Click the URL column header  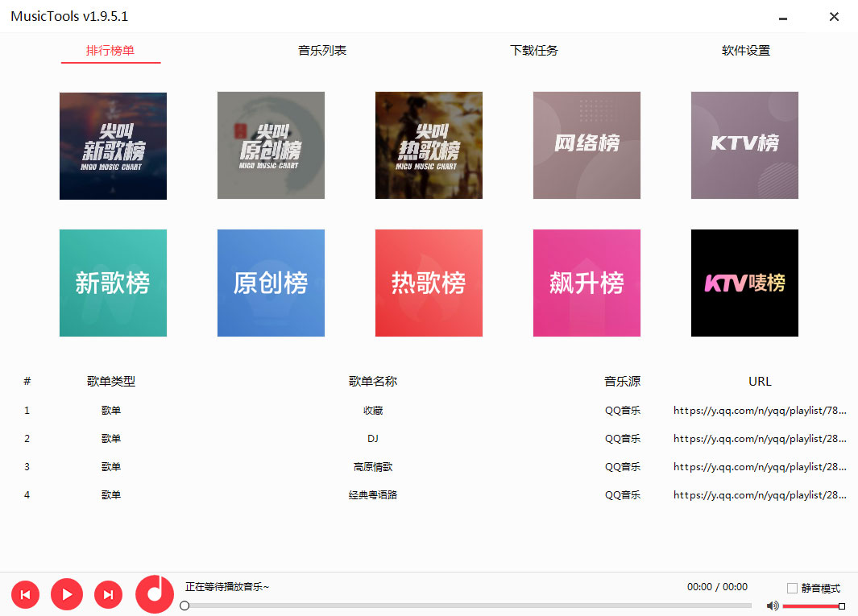click(x=760, y=382)
